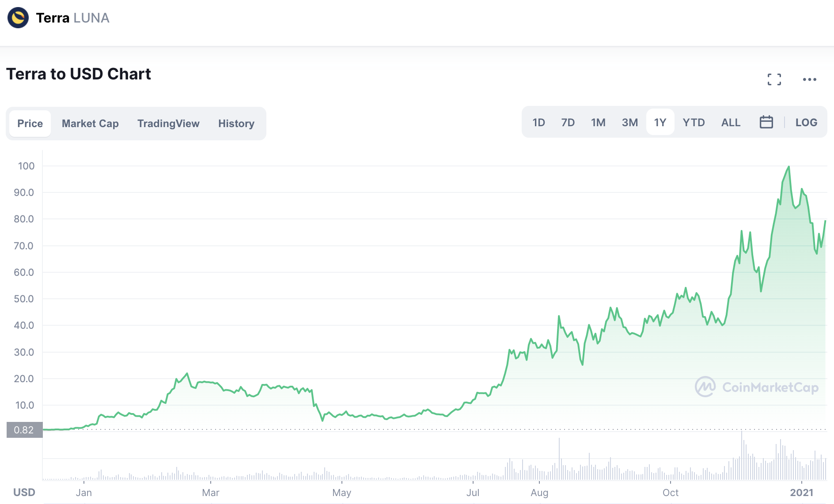Select the Price tab

(x=30, y=124)
